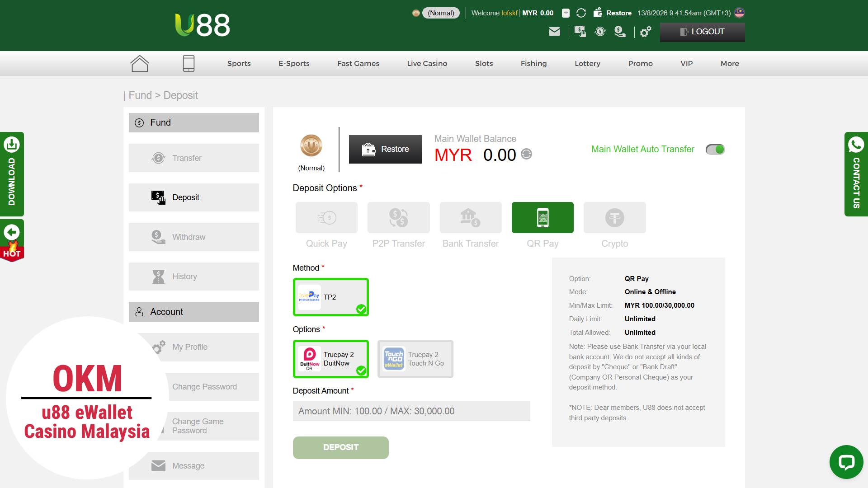Open the E-Sports menu
Screen dimensions: 868x488
pyautogui.click(x=294, y=63)
